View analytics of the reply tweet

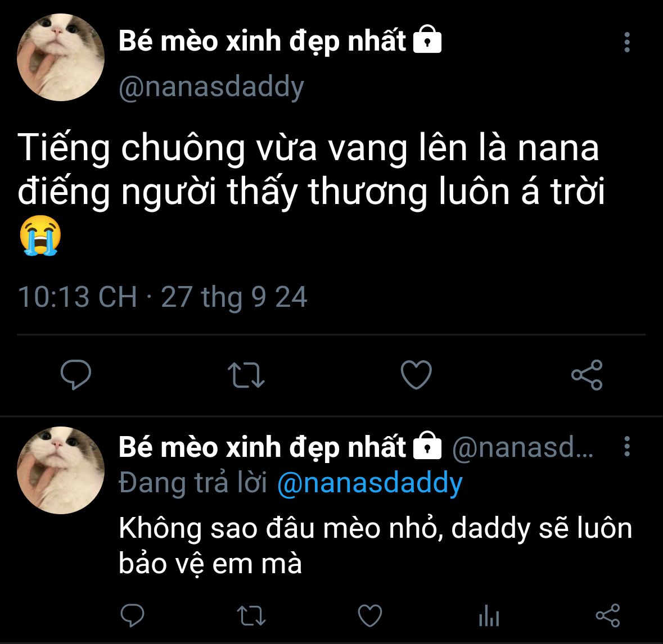tap(489, 615)
